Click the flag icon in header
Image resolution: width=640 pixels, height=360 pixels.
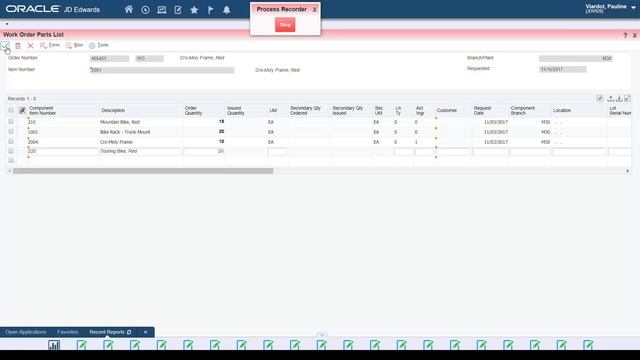(x=211, y=10)
